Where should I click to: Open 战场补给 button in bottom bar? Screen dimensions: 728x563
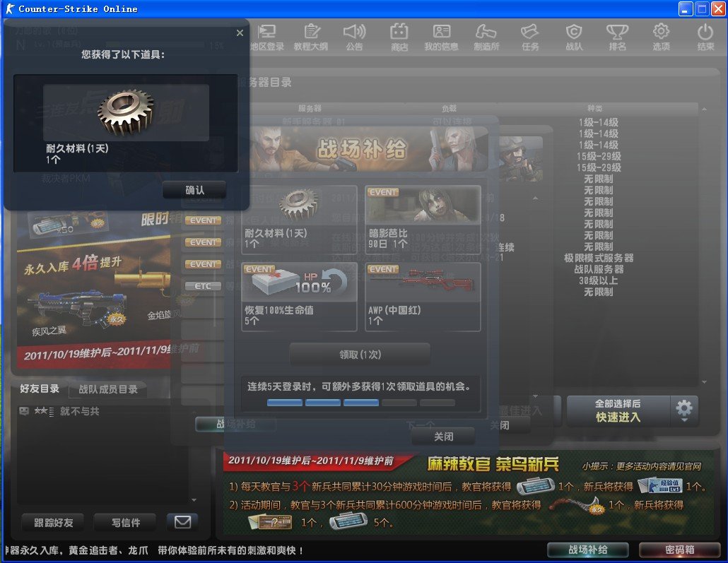click(588, 550)
